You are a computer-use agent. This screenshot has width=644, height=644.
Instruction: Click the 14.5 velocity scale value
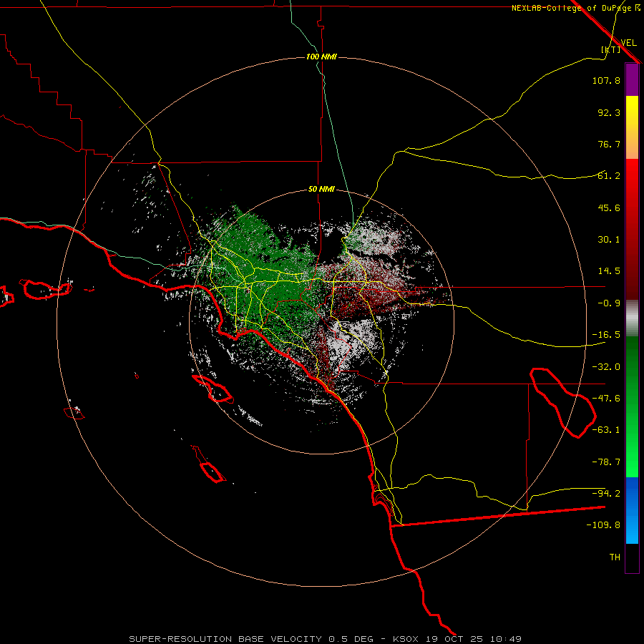[609, 271]
